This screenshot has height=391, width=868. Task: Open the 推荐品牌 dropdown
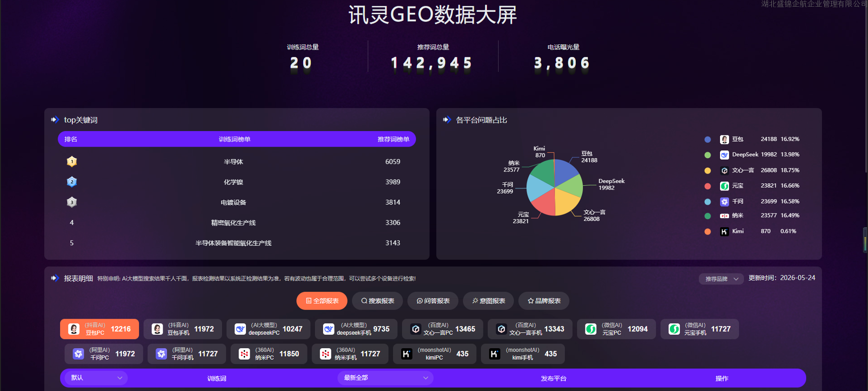[x=721, y=279]
